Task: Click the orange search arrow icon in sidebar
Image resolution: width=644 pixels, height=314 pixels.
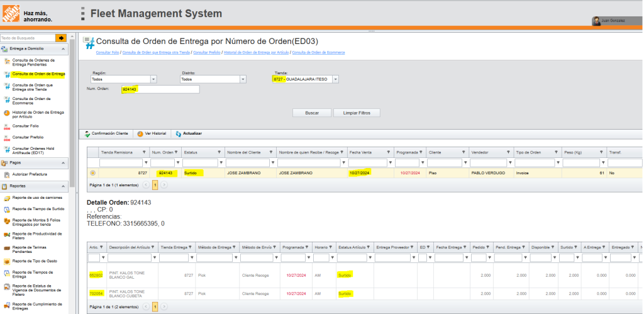Action: [x=61, y=38]
